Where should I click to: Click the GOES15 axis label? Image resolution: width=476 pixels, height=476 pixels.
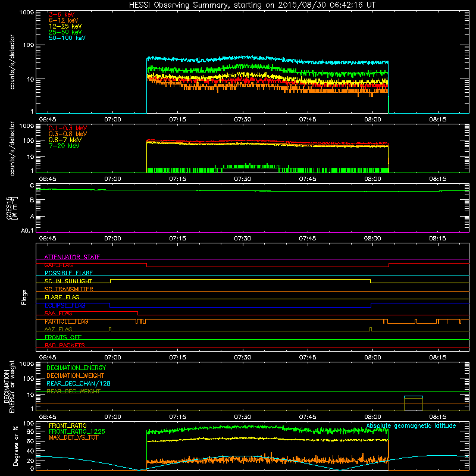coord(11,208)
